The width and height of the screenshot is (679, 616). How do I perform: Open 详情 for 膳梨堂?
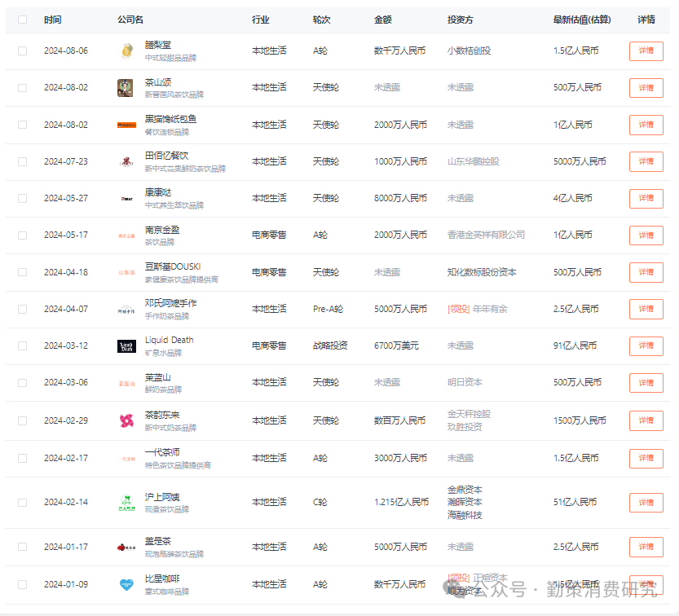point(646,51)
